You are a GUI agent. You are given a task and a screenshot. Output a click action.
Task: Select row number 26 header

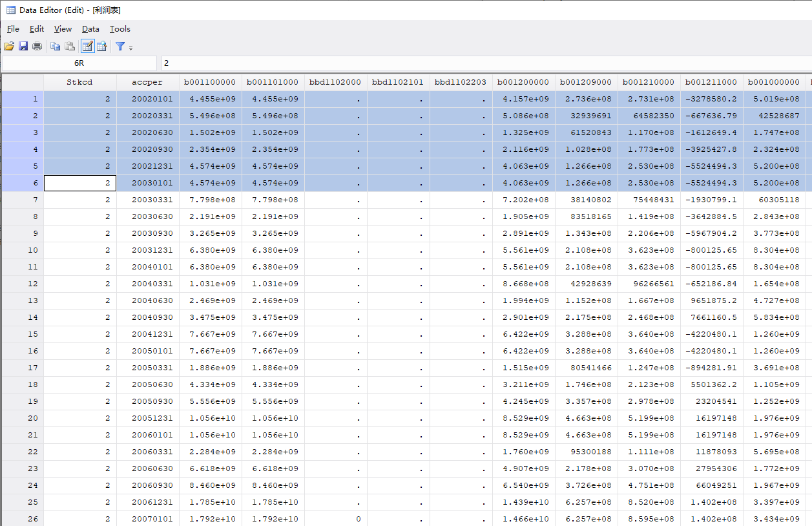[x=22, y=519]
